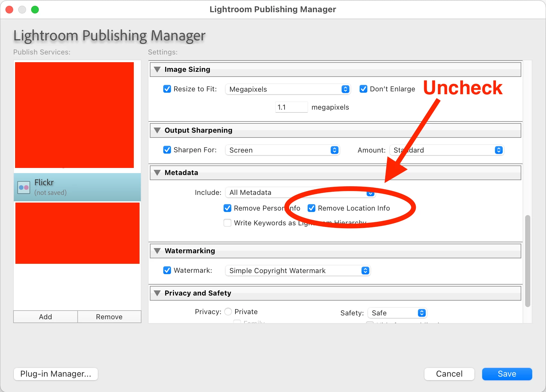
Task: Uncheck Remove Person Info
Action: click(227, 208)
